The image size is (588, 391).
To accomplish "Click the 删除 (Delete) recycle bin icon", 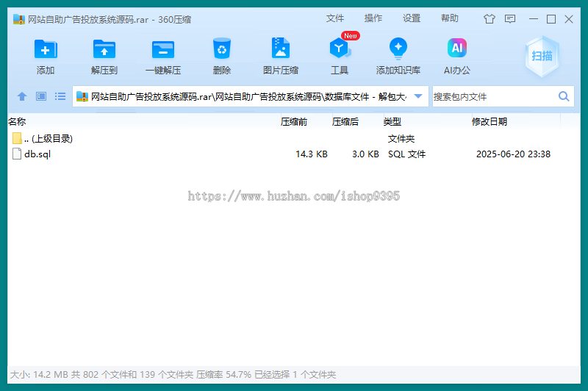I will point(222,49).
